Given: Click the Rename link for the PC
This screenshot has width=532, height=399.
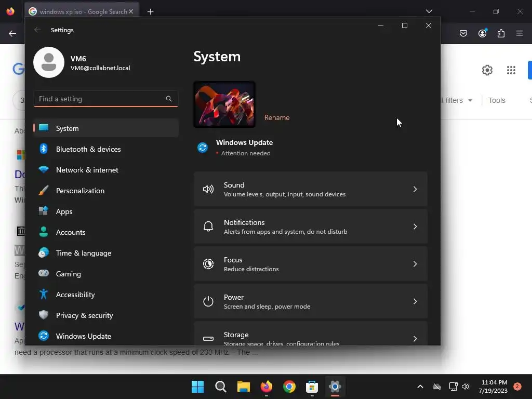Looking at the screenshot, I should click(x=277, y=117).
